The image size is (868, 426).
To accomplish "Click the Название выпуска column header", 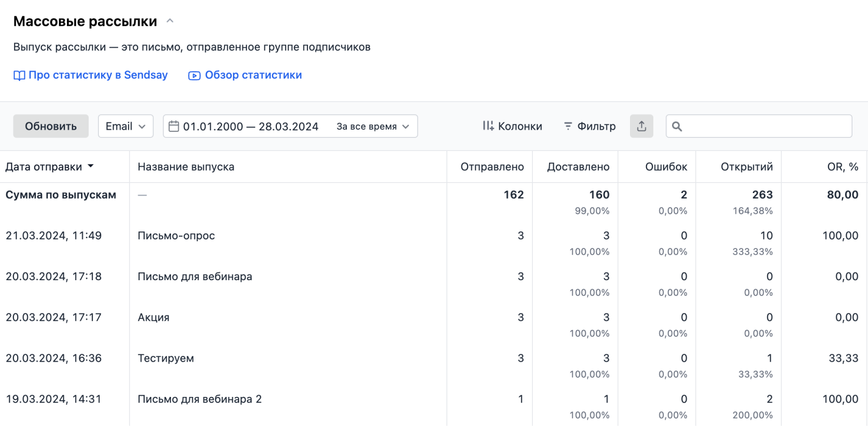I will point(186,167).
